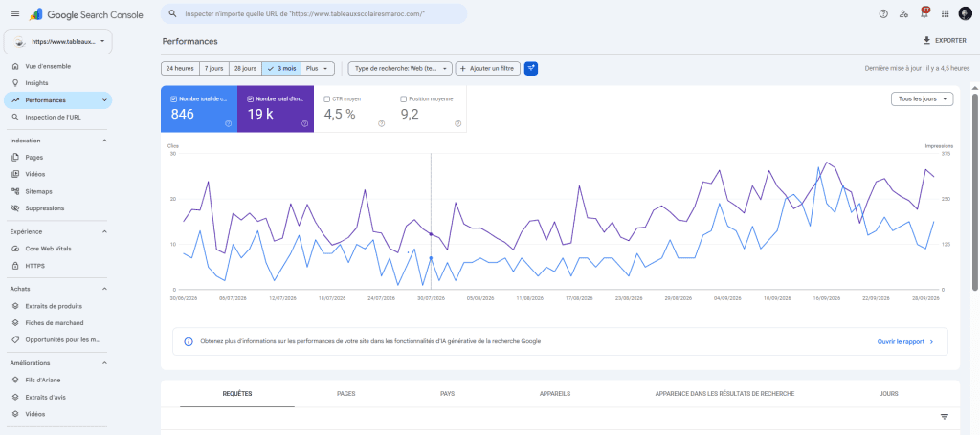
Task: Toggle Nombre total de clics checkbox
Action: pyautogui.click(x=174, y=98)
